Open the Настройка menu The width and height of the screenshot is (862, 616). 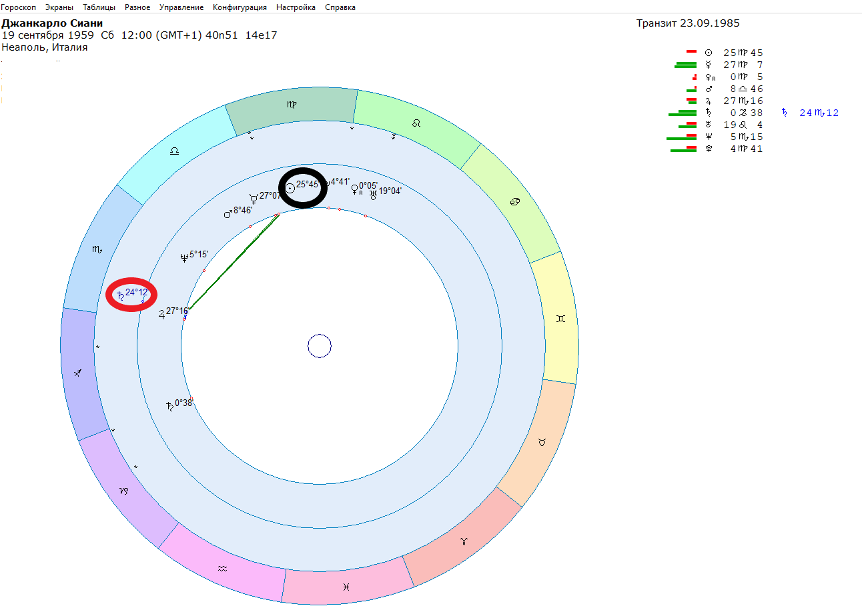(296, 7)
